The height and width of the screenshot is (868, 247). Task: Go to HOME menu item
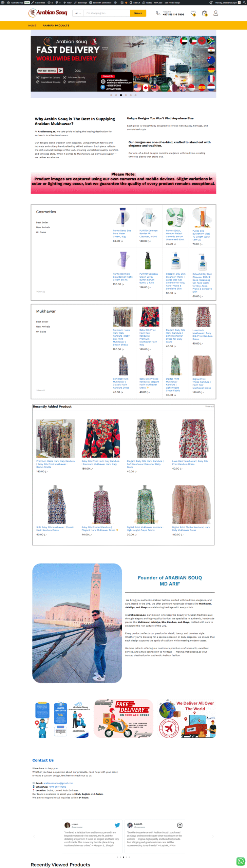[32, 25]
